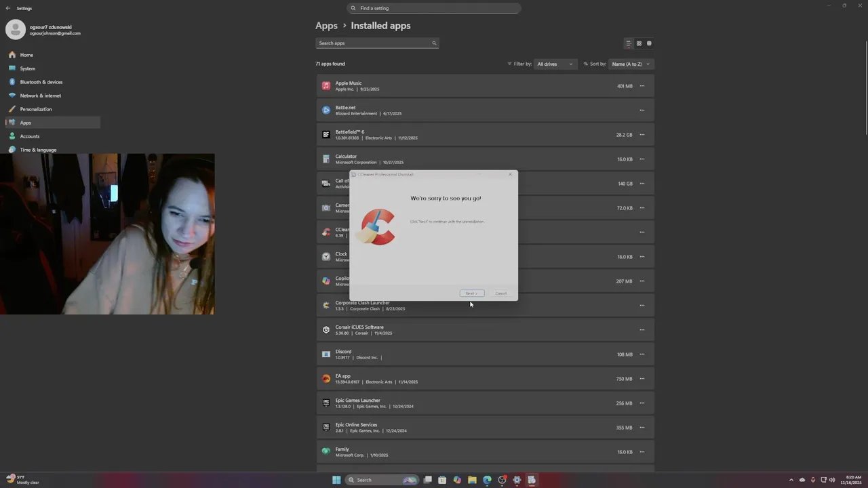
Task: Open System settings in sidebar
Action: click(53, 68)
